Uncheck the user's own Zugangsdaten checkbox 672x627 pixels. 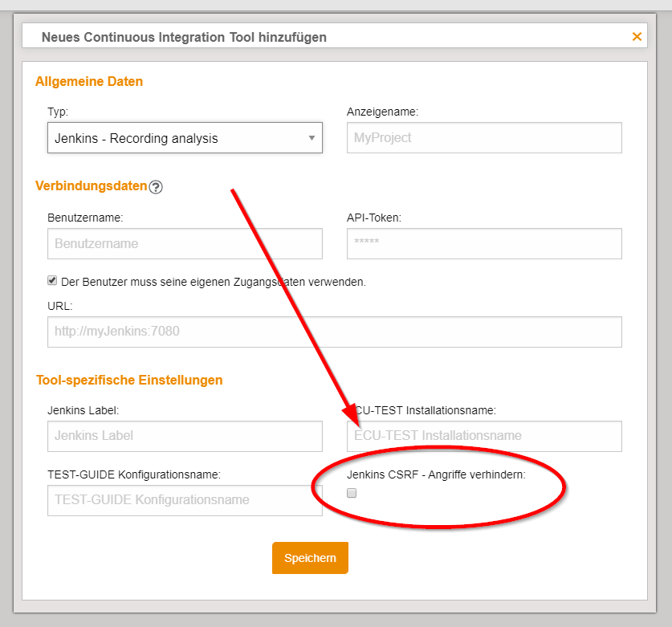(x=53, y=281)
